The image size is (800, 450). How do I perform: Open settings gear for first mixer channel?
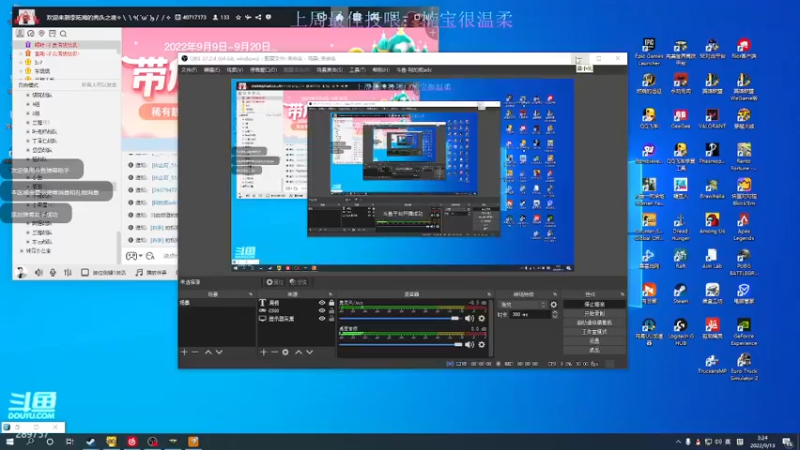point(481,318)
